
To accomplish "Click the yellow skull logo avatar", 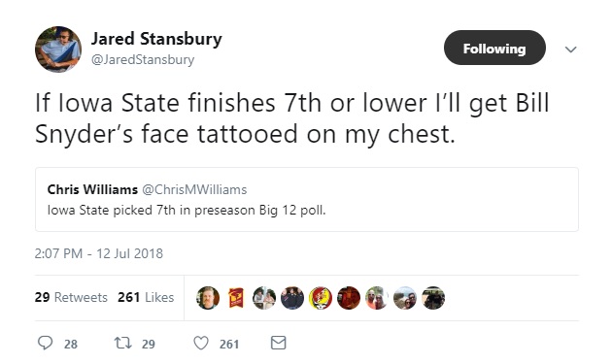I will click(x=321, y=298).
